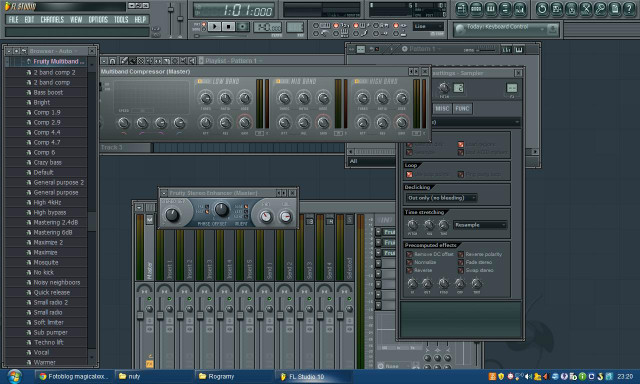Open the Piano roll from the top toolbar

click(491, 9)
